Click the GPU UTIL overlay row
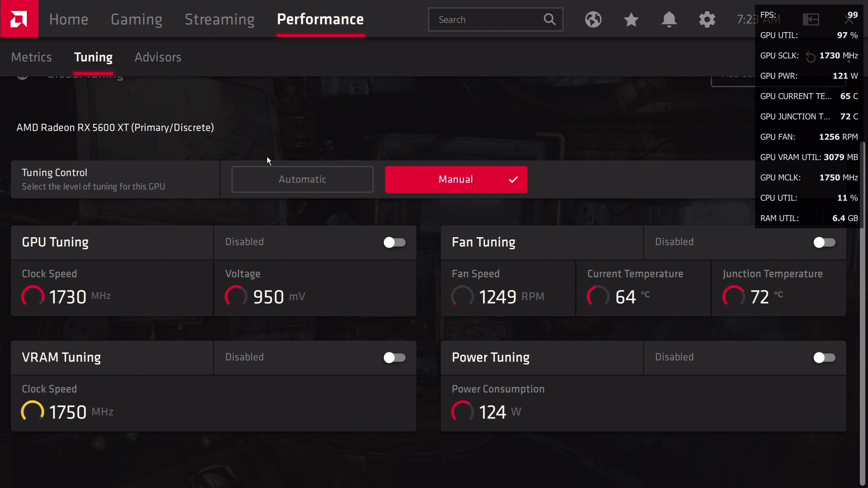Viewport: 868px width, 488px height. tap(809, 35)
